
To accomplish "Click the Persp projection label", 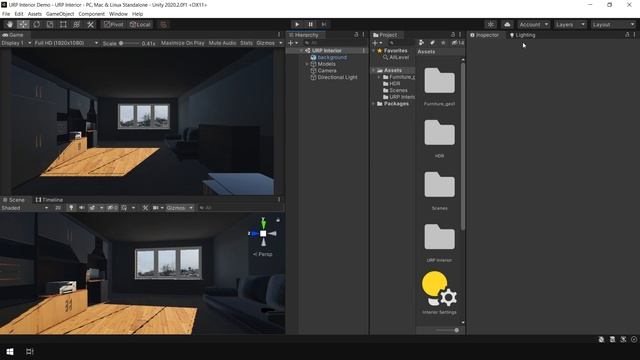I will pyautogui.click(x=262, y=254).
